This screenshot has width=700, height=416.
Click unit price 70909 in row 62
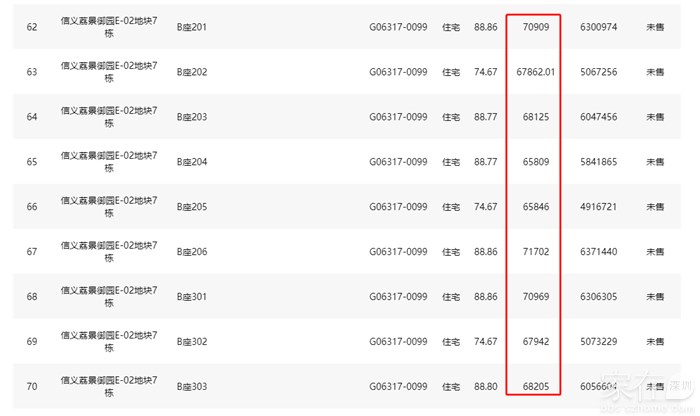tap(536, 27)
